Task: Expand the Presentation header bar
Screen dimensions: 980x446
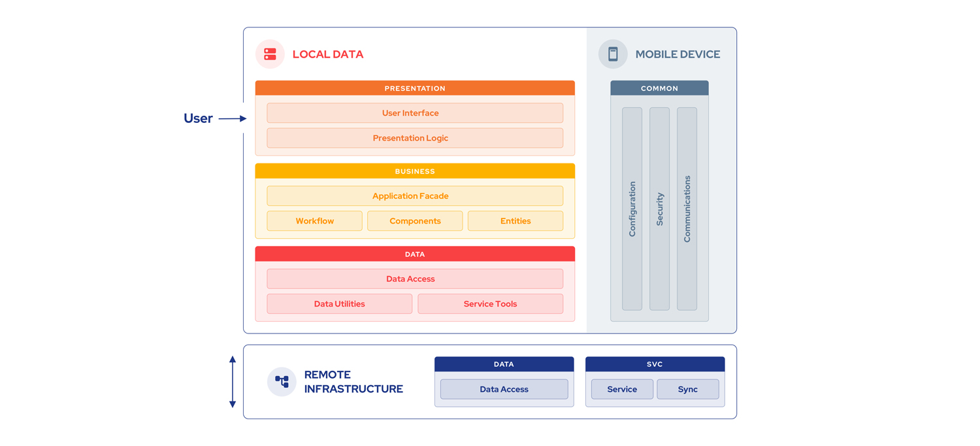Action: 415,88
